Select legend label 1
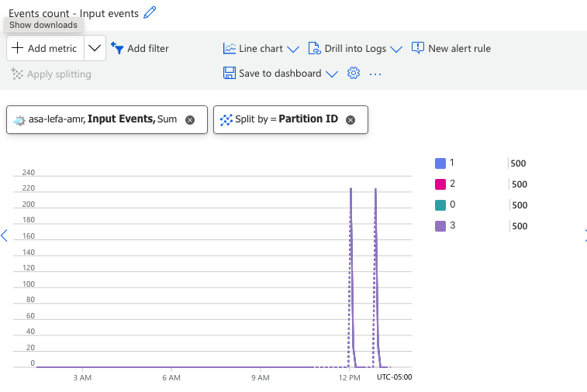The height and width of the screenshot is (392, 587). pyautogui.click(x=452, y=163)
